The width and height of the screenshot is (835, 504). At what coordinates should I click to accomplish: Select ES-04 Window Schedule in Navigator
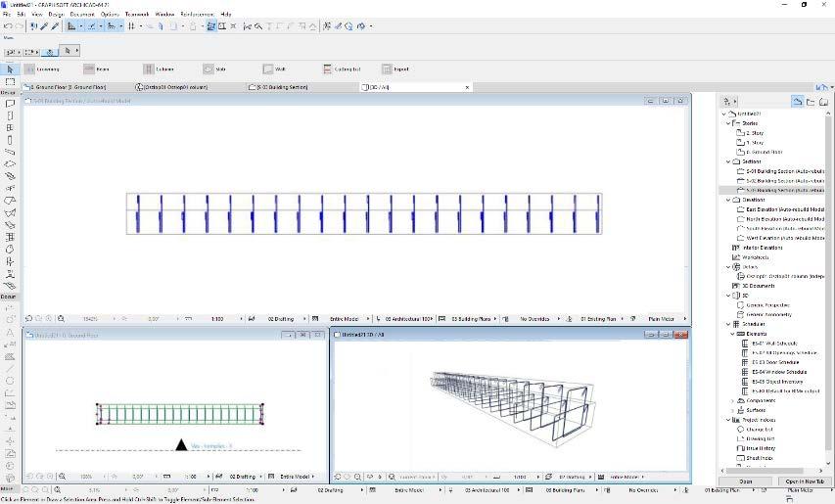pyautogui.click(x=774, y=372)
